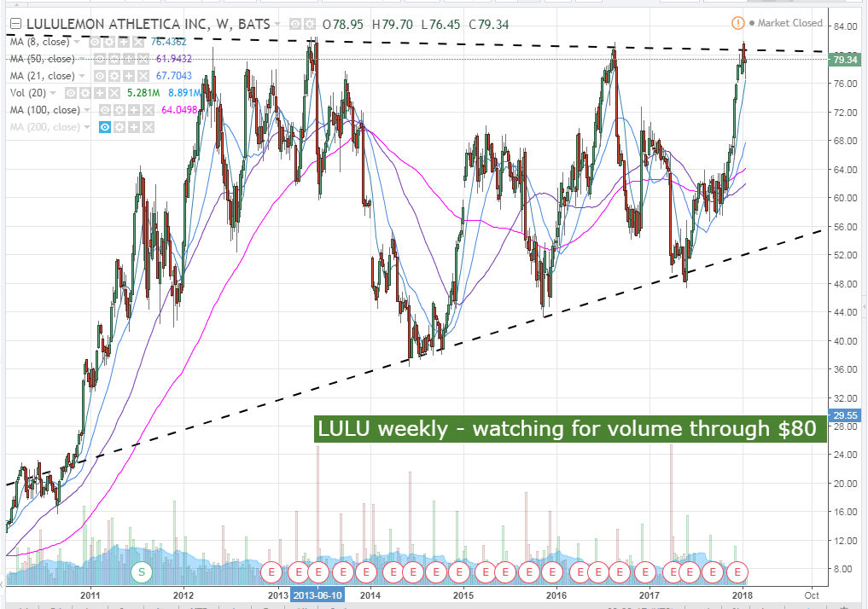Remove the MA (50, close) indicator
868x609 pixels.
143,59
